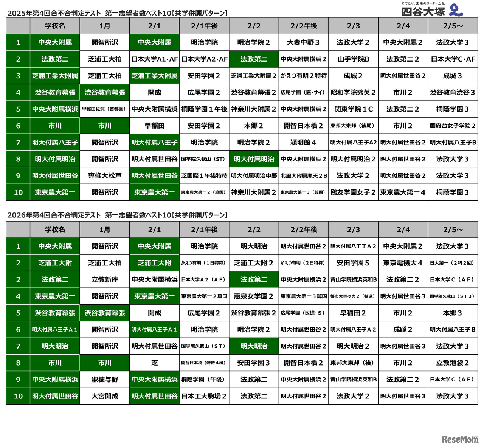Click the 立教新座 cell

[105, 279]
